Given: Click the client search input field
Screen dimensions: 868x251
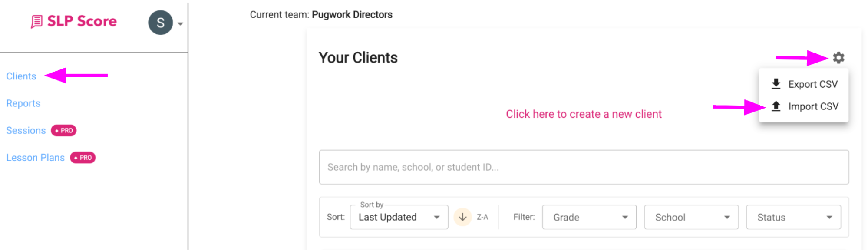Looking at the screenshot, I should 584,167.
